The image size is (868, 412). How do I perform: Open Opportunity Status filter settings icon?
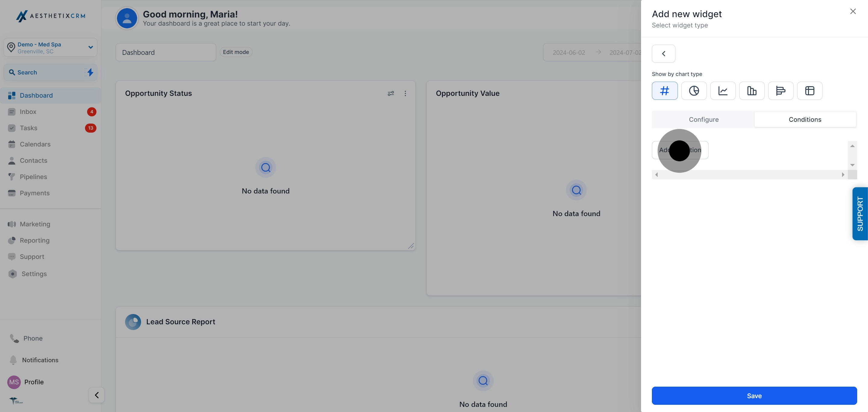391,93
